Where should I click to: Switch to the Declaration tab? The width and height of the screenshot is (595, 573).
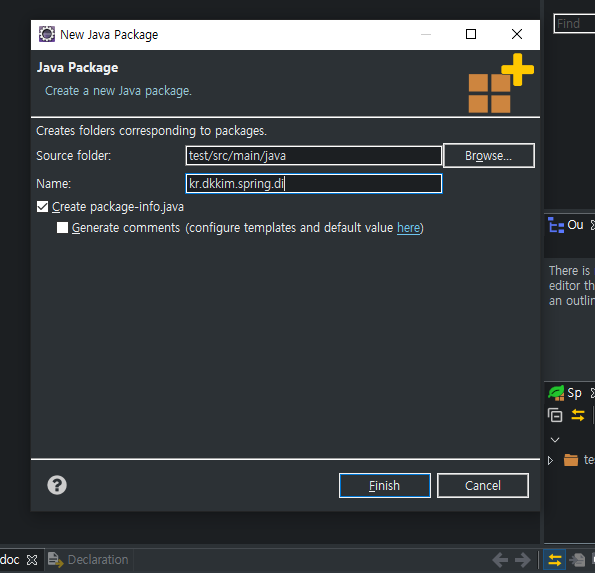tap(90, 560)
